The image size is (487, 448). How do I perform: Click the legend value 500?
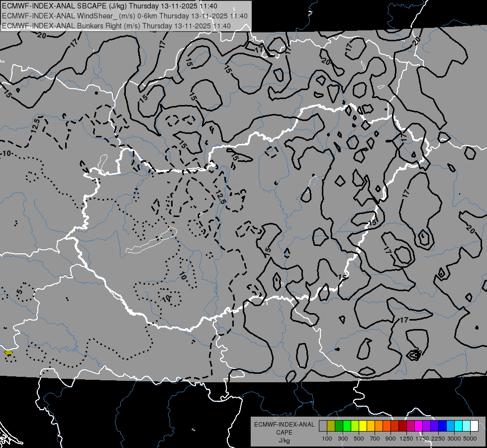point(359,439)
